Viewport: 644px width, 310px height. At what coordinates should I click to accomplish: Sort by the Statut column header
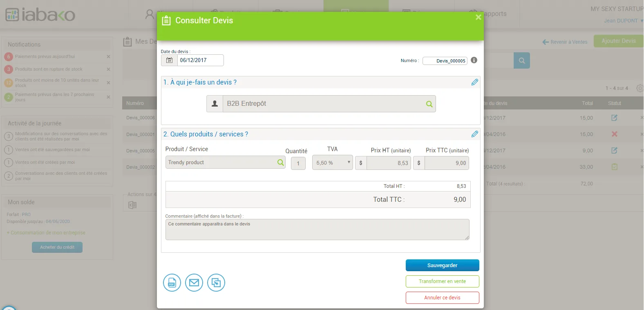(614, 103)
